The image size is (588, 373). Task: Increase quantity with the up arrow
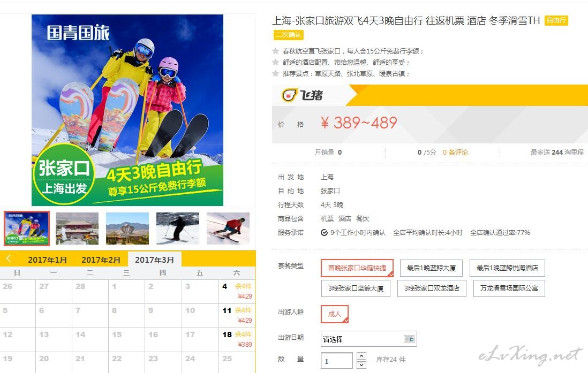pyautogui.click(x=361, y=356)
